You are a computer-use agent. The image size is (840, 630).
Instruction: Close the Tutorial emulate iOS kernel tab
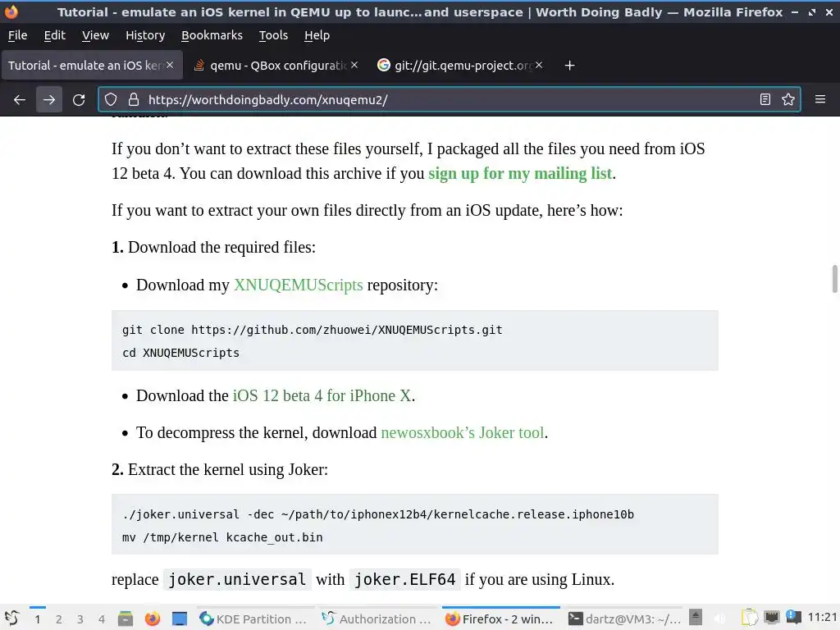pos(170,65)
